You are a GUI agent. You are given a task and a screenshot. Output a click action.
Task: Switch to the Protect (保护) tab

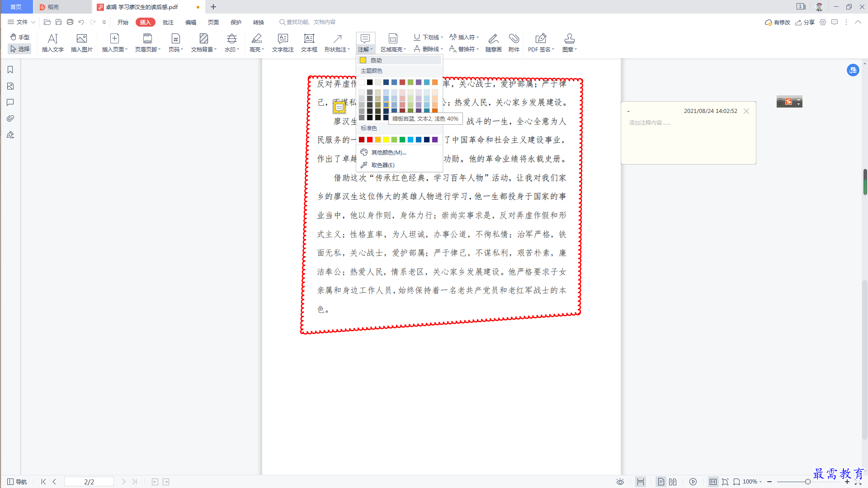coord(236,22)
